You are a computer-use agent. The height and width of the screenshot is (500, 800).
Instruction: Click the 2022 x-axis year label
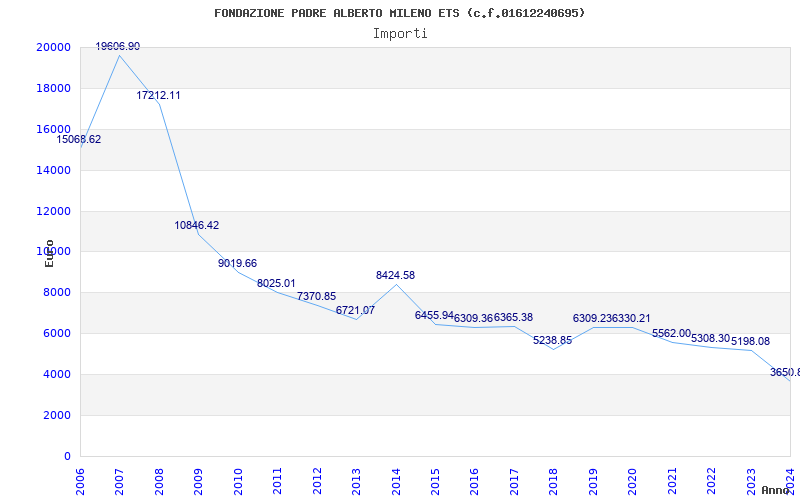pyautogui.click(x=711, y=481)
